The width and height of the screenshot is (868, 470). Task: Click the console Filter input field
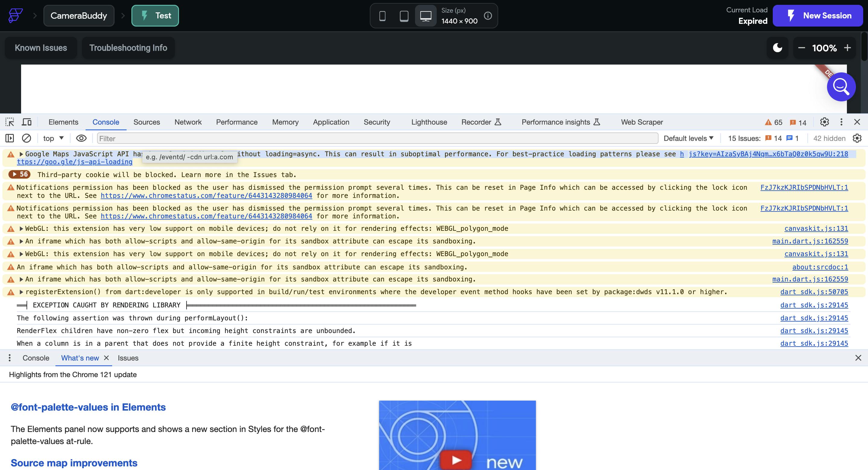pyautogui.click(x=377, y=138)
